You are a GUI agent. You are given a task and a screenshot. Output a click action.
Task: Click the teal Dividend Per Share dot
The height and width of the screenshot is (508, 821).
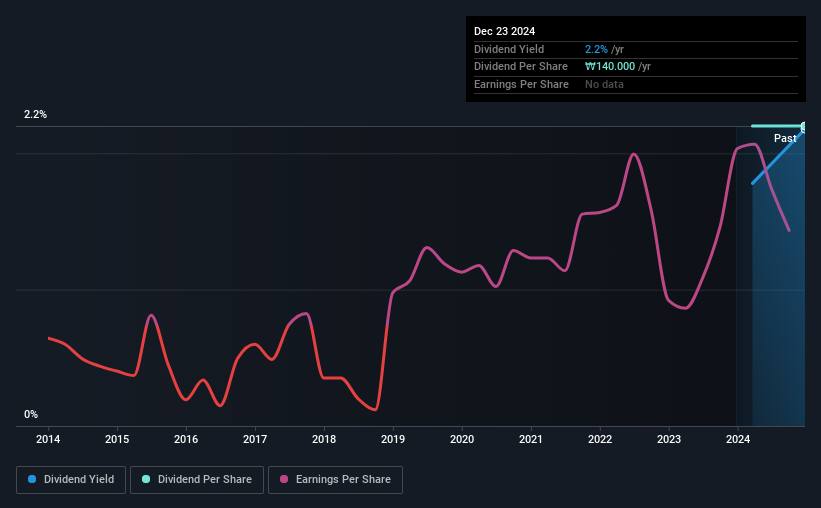(x=146, y=479)
